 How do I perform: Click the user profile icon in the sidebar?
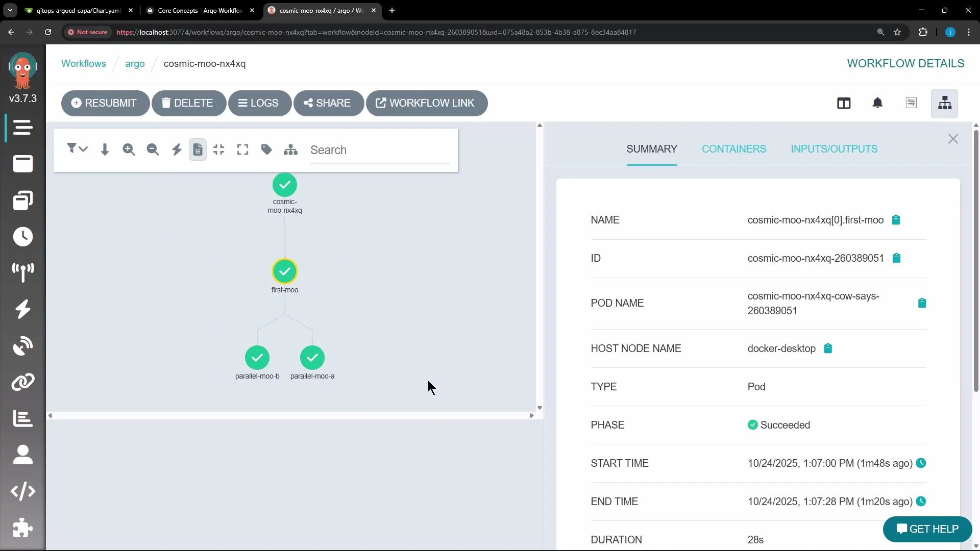click(x=22, y=455)
